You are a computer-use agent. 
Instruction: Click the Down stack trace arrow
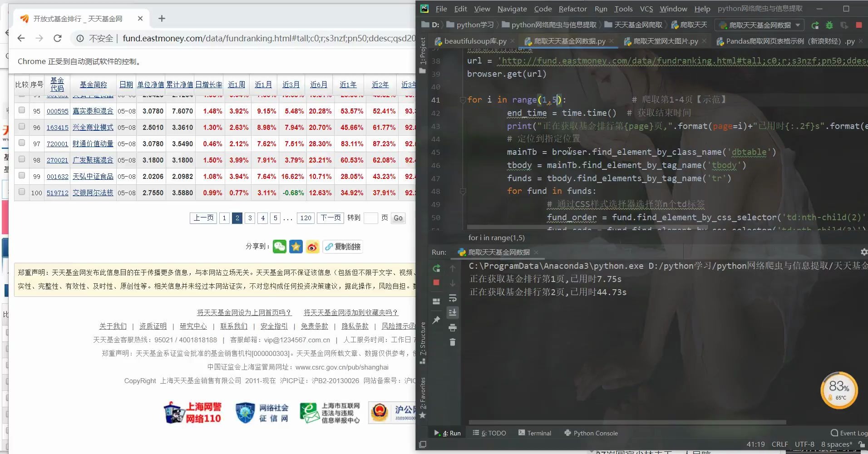[452, 283]
